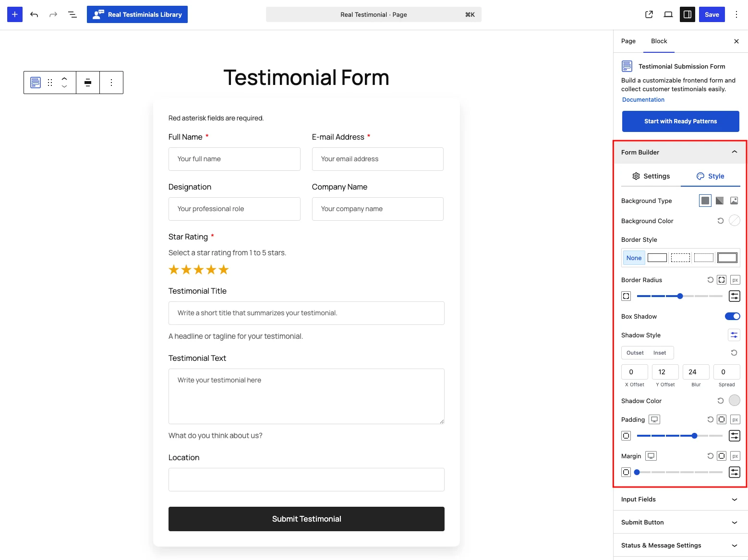Select dashed border style

pyautogui.click(x=680, y=258)
